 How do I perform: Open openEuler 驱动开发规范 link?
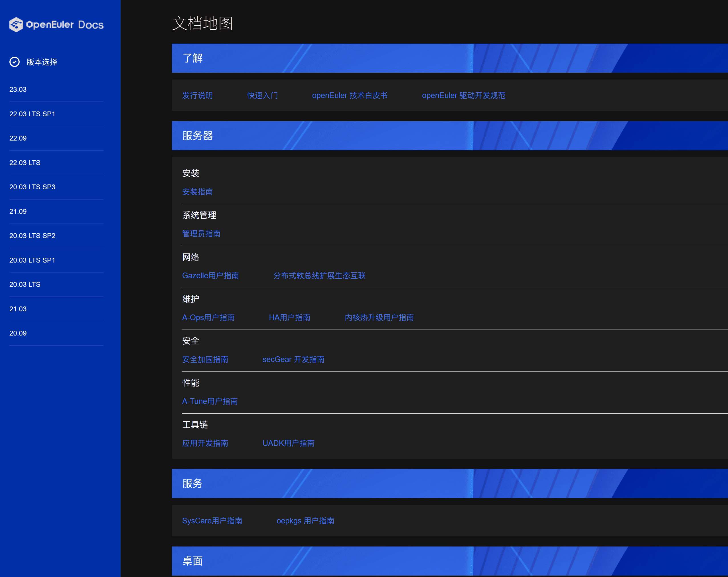click(464, 96)
